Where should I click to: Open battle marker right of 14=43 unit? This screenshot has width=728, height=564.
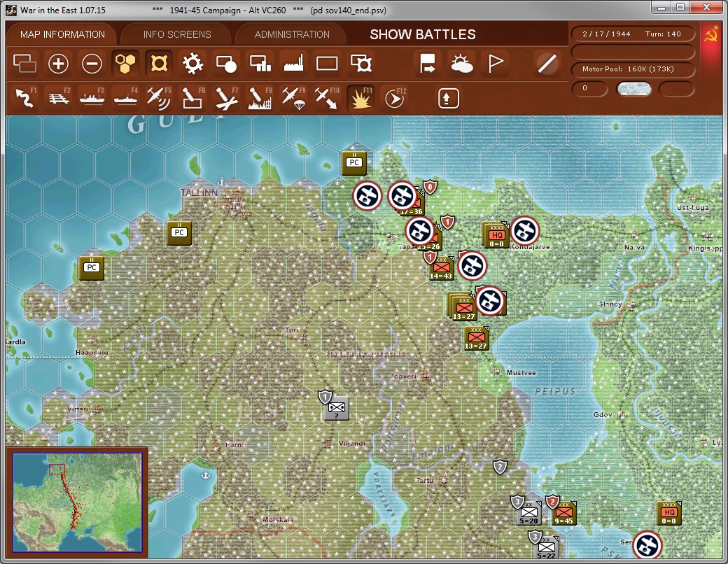(472, 265)
